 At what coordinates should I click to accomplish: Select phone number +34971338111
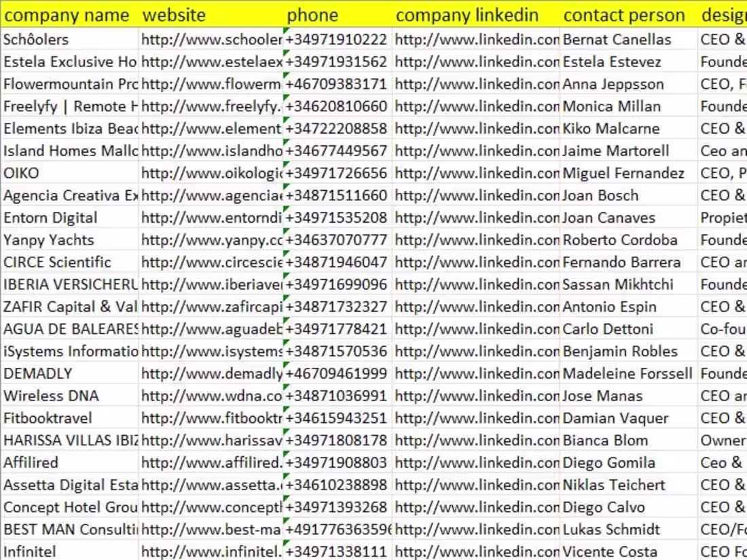point(338,551)
